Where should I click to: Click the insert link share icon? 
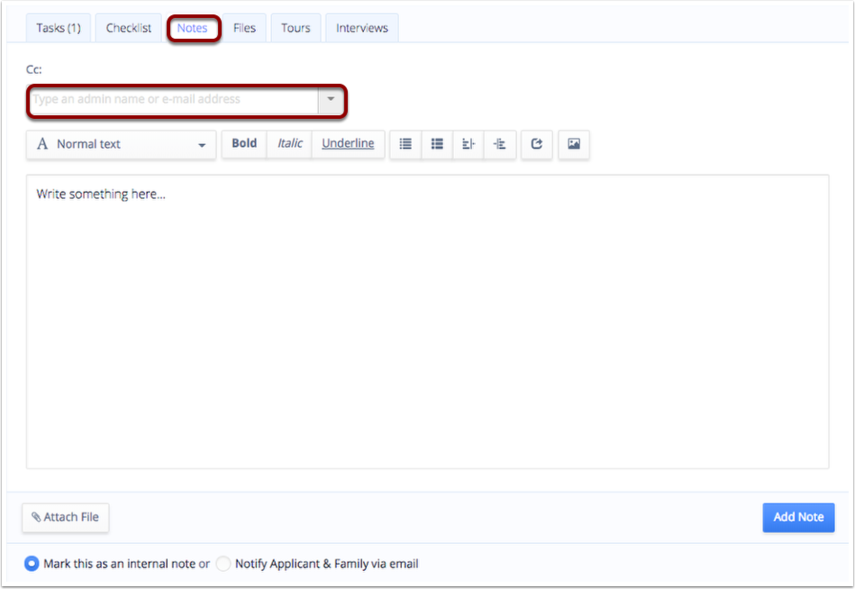pos(537,144)
